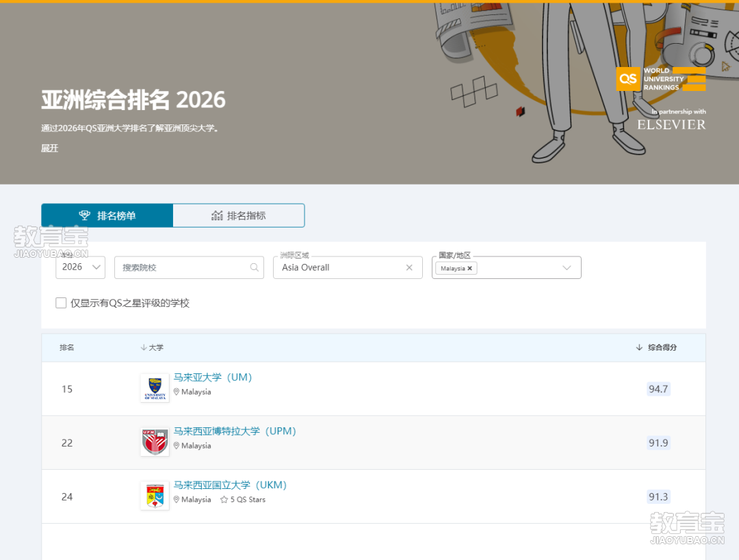Remove the Malaysia country filter tag

[x=469, y=269]
